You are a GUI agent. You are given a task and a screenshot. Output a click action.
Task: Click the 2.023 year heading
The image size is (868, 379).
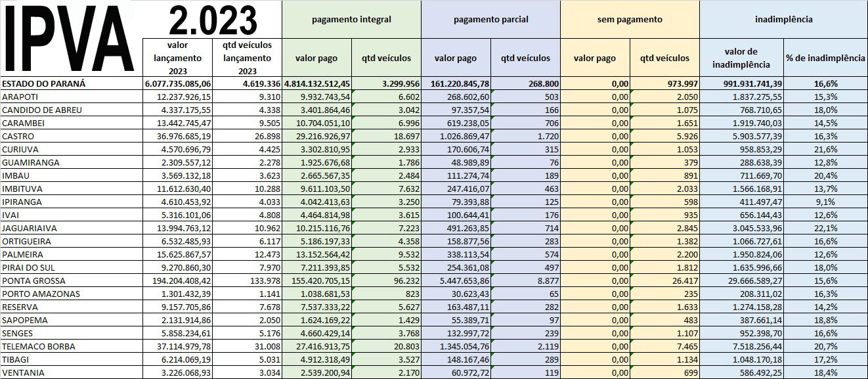[211, 21]
